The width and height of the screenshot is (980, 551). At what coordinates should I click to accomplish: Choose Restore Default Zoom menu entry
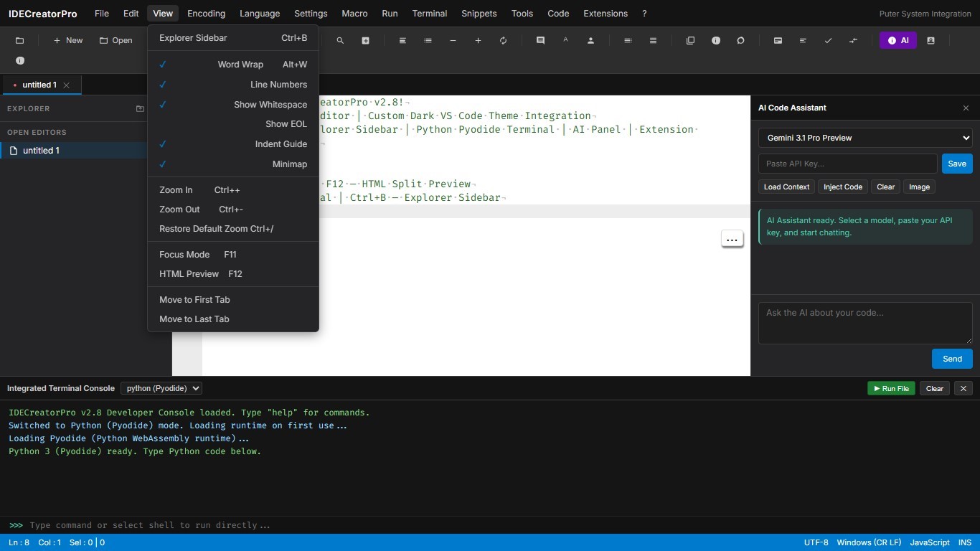point(233,229)
